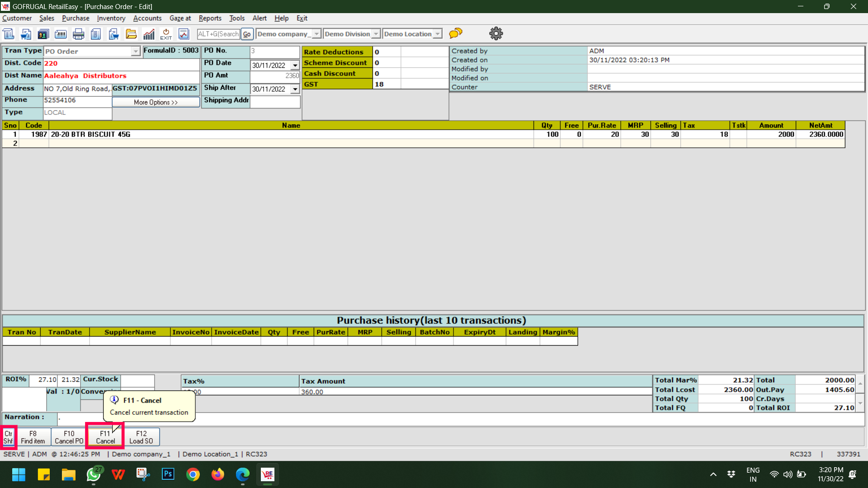Click the yellow chat bubbles icon
Screen dimensions: 868x488
[x=456, y=33]
